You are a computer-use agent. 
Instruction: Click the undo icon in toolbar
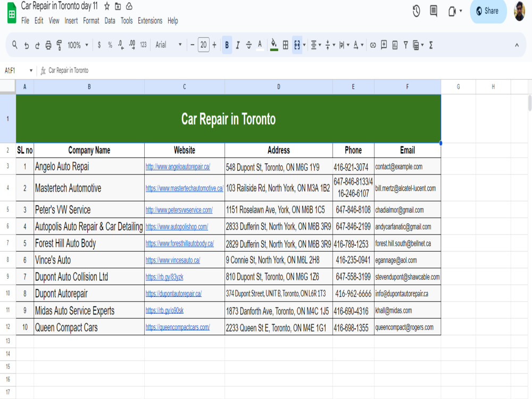(27, 45)
